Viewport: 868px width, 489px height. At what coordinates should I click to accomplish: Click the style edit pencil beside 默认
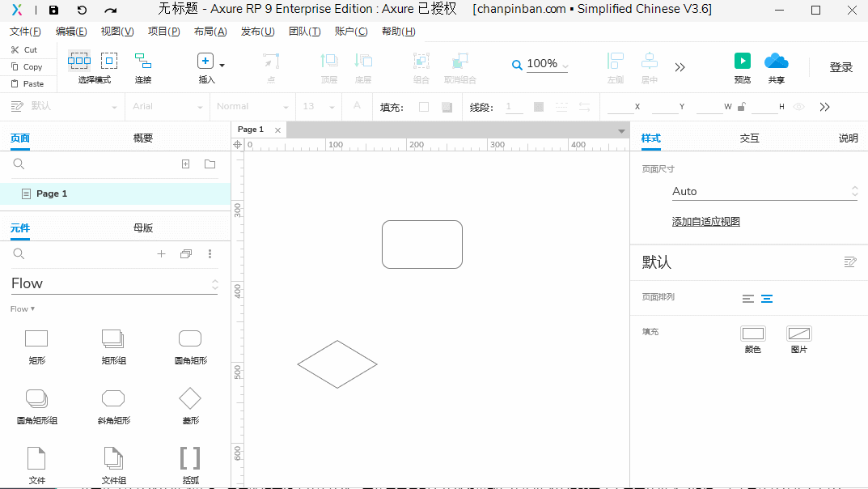point(849,262)
